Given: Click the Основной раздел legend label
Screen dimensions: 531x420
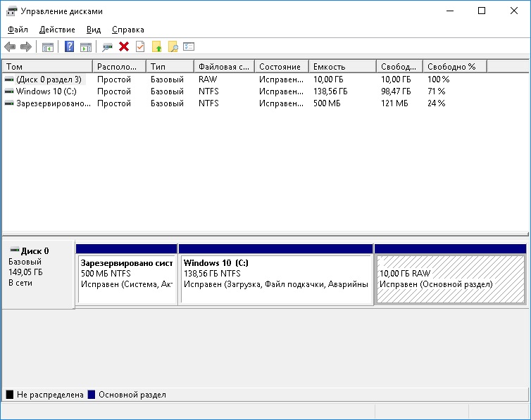Looking at the screenshot, I should [132, 395].
